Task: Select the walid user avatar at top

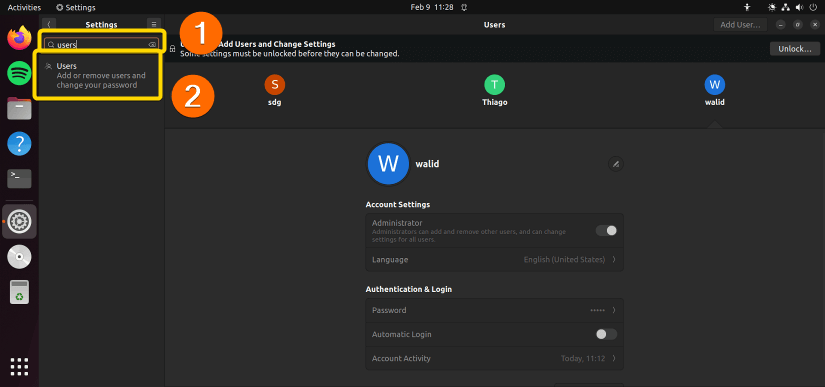Action: point(715,84)
